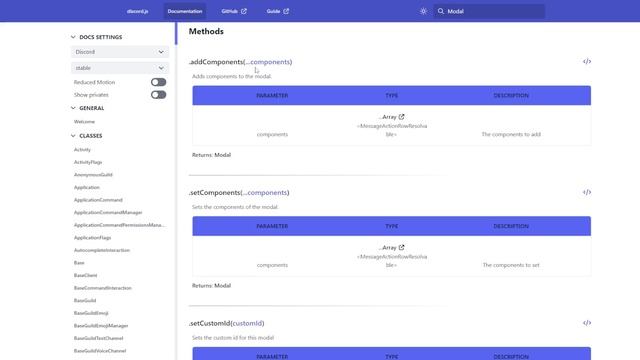
Task: View source of addComponents method
Action: 587,62
